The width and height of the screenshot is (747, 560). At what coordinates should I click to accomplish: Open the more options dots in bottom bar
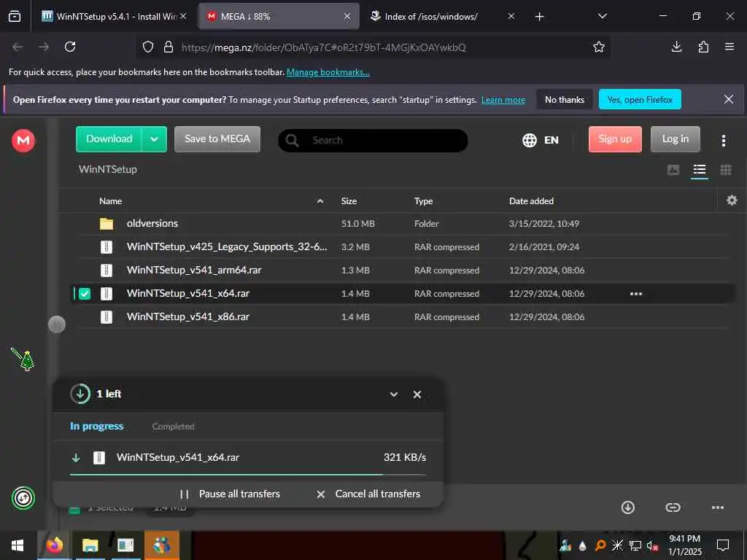718,507
